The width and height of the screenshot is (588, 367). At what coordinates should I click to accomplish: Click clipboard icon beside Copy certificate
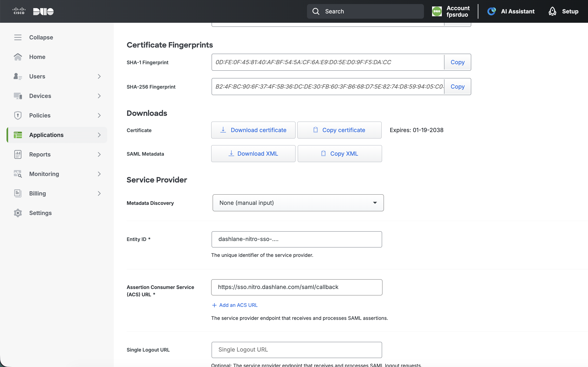[x=316, y=130]
